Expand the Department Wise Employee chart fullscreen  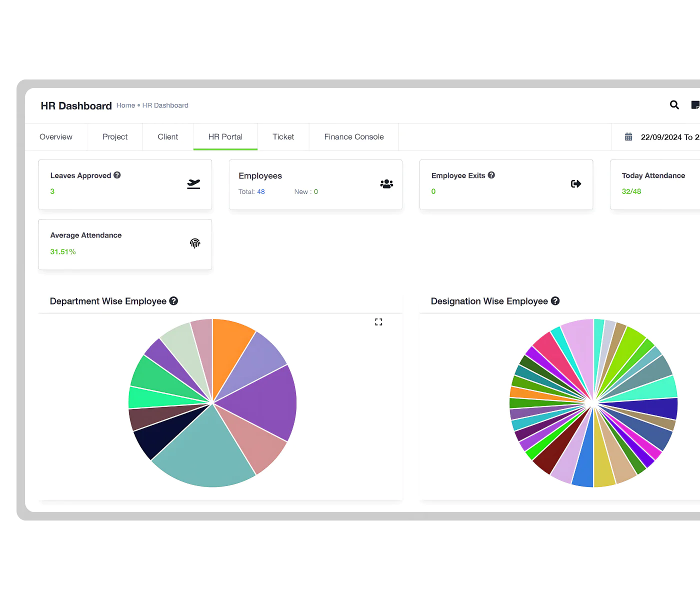378,322
